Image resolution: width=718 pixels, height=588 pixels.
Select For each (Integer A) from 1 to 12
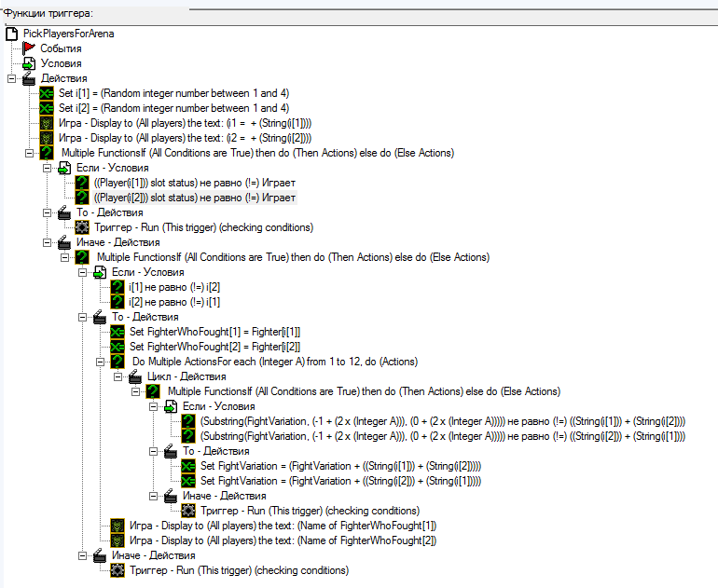point(275,362)
